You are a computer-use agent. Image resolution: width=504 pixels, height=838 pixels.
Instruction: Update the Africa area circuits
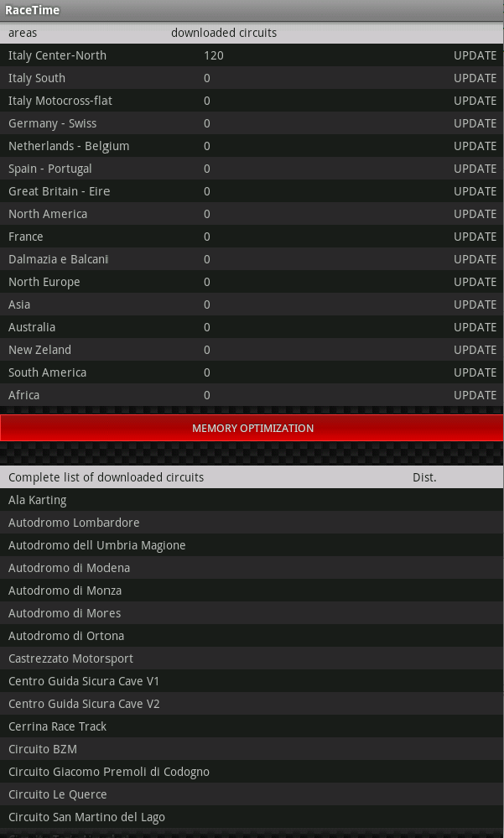[x=475, y=395]
